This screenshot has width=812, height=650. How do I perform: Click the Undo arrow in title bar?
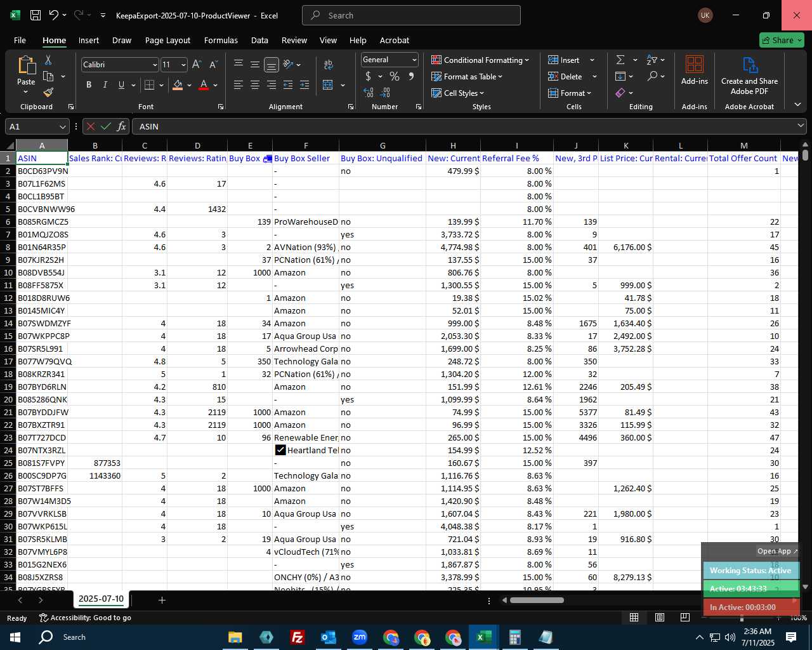tap(54, 15)
